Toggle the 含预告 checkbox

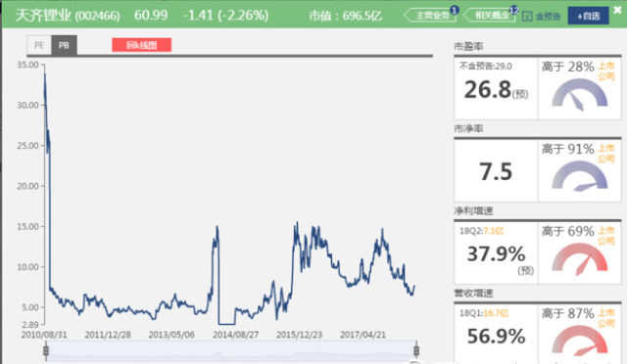click(x=527, y=17)
